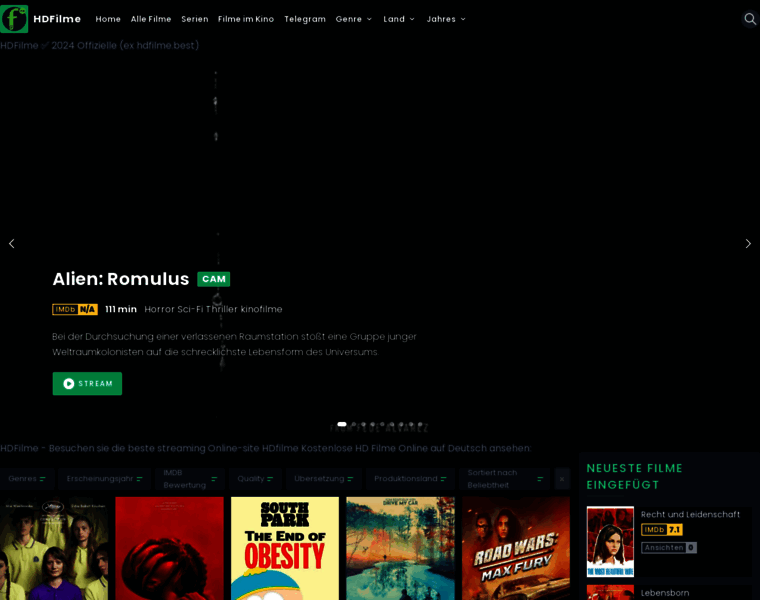Screen dimensions: 760x600
Task: Open the Quality filter dropdown
Action: click(255, 479)
